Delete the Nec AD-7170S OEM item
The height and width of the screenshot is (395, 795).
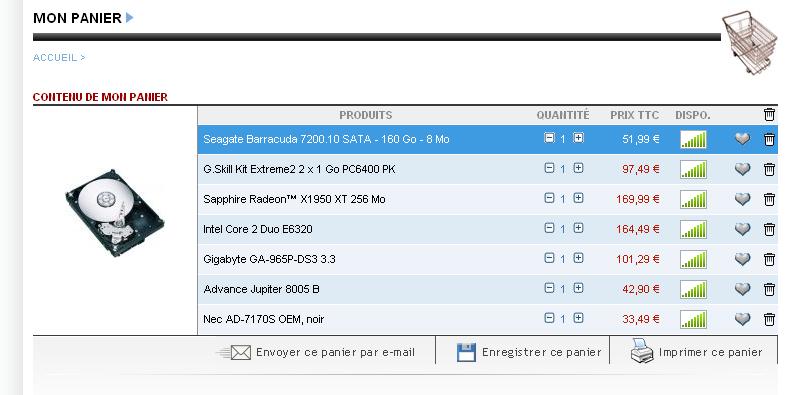(769, 319)
